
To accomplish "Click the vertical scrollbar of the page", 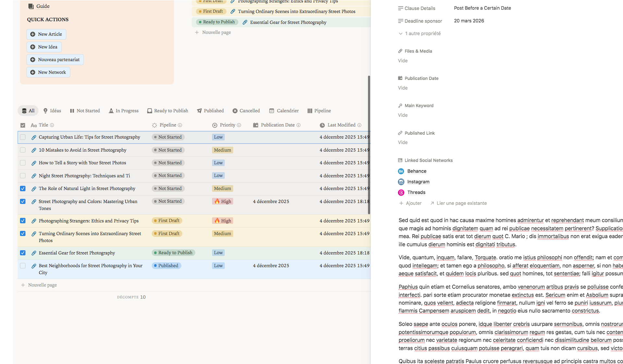I will click(x=369, y=144).
